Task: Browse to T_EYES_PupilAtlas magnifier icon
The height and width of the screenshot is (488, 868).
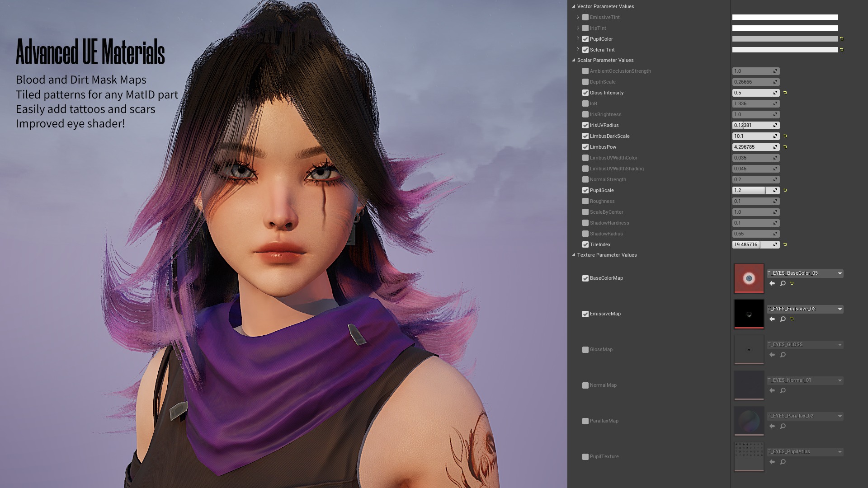Action: 783,462
